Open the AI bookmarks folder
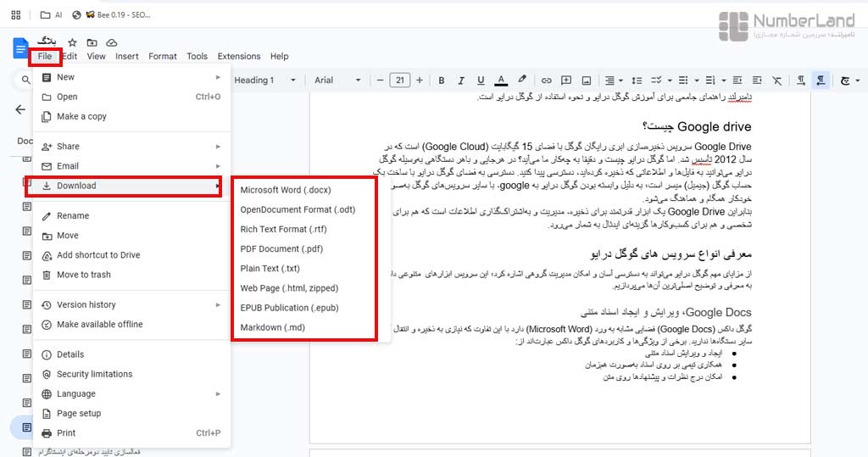The height and width of the screenshot is (457, 868). (51, 15)
